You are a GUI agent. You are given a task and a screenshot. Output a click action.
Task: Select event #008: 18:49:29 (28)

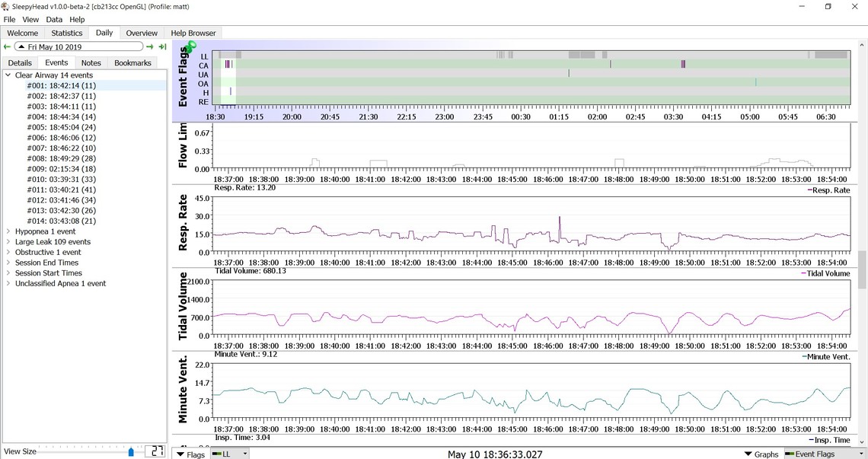[62, 159]
